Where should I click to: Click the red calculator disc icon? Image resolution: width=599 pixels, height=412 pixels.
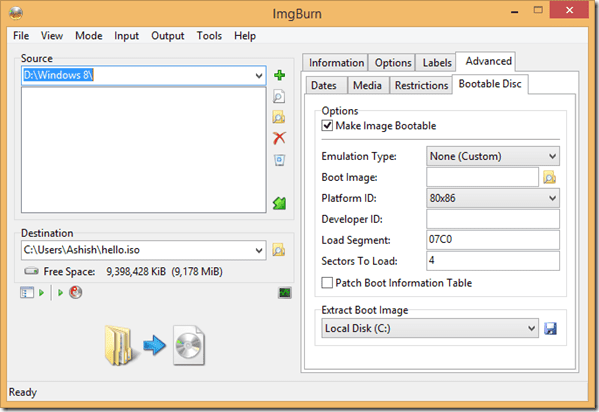(x=76, y=292)
